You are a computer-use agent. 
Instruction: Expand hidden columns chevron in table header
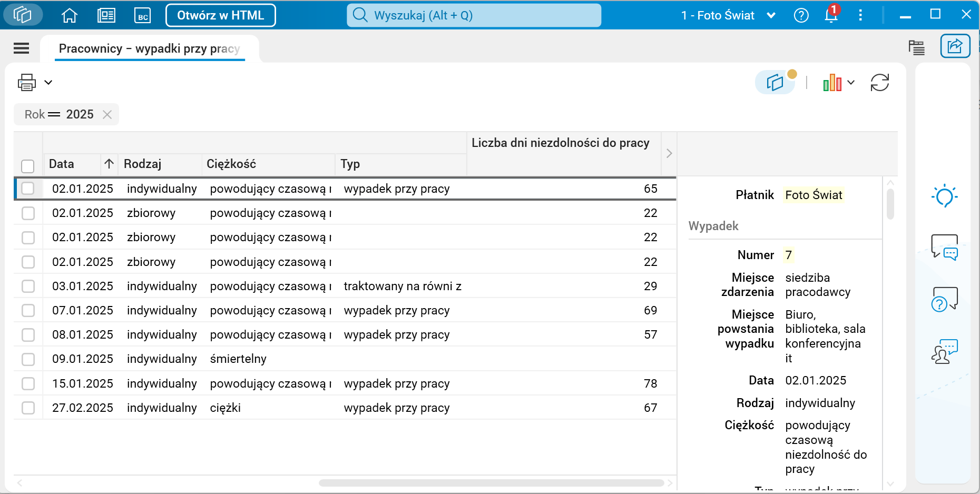click(x=669, y=153)
